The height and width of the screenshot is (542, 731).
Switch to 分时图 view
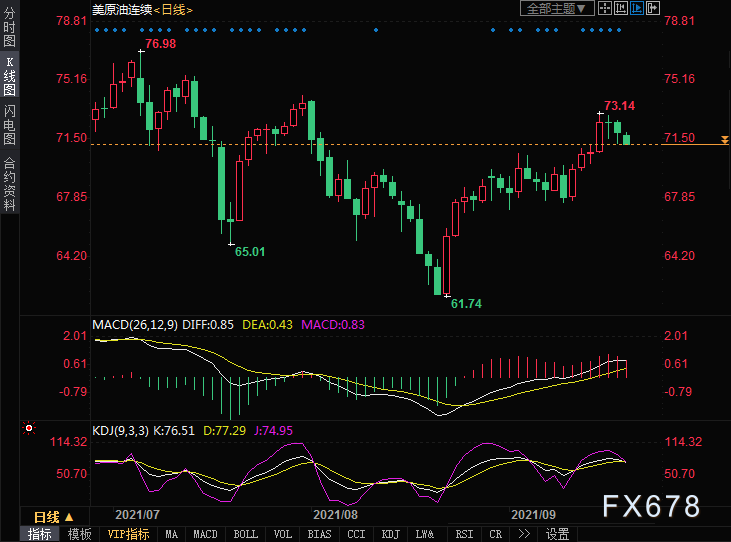tap(9, 27)
